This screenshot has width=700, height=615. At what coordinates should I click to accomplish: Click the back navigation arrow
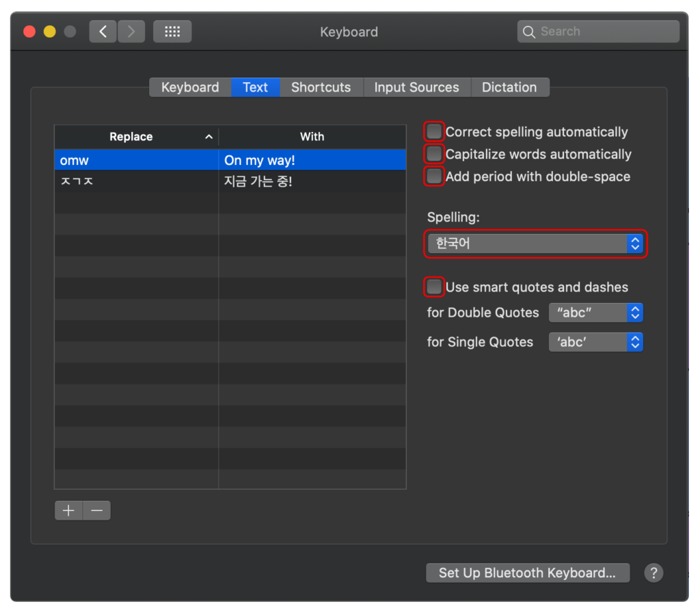tap(103, 31)
